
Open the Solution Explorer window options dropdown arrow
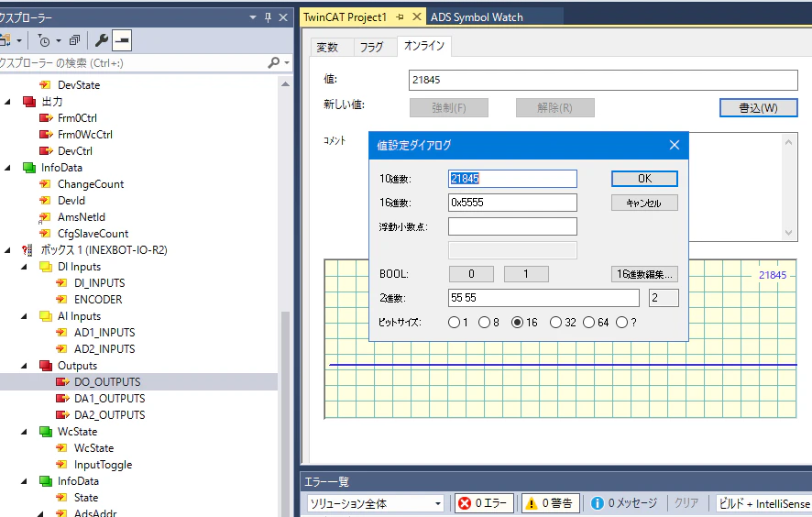pyautogui.click(x=253, y=17)
